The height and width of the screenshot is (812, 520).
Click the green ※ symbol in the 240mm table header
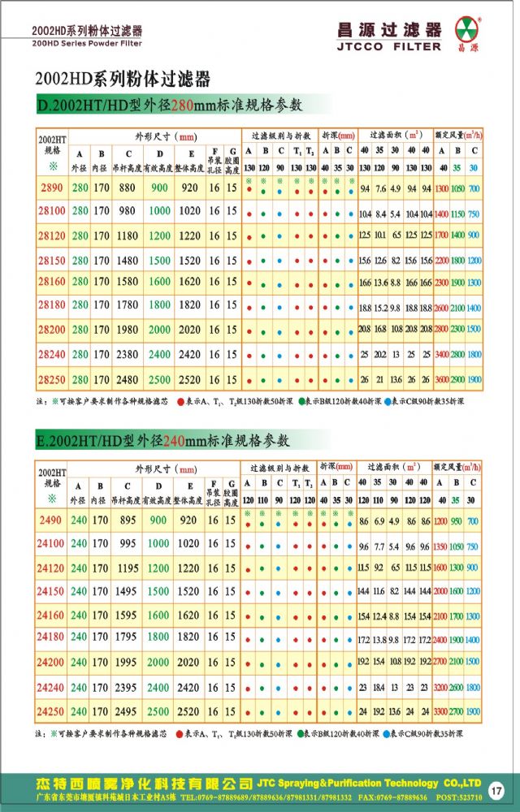pyautogui.click(x=52, y=499)
